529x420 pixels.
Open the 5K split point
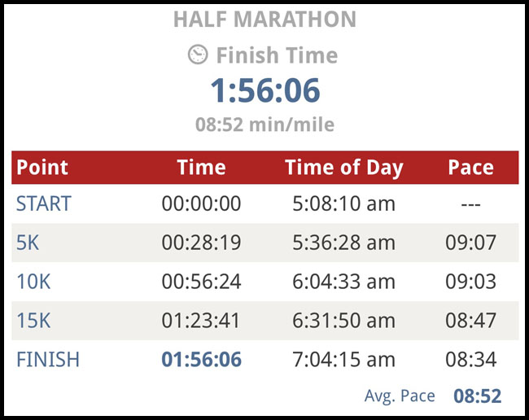[x=28, y=243]
